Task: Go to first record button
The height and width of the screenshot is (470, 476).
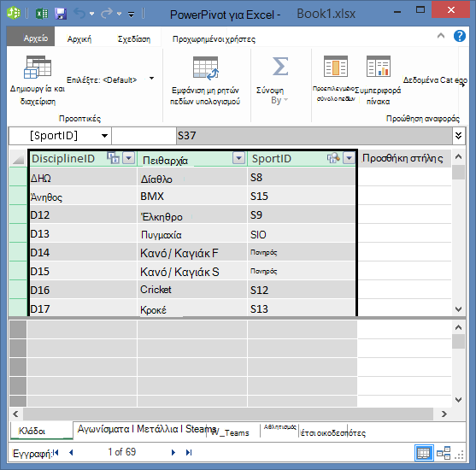Action: coord(56,453)
